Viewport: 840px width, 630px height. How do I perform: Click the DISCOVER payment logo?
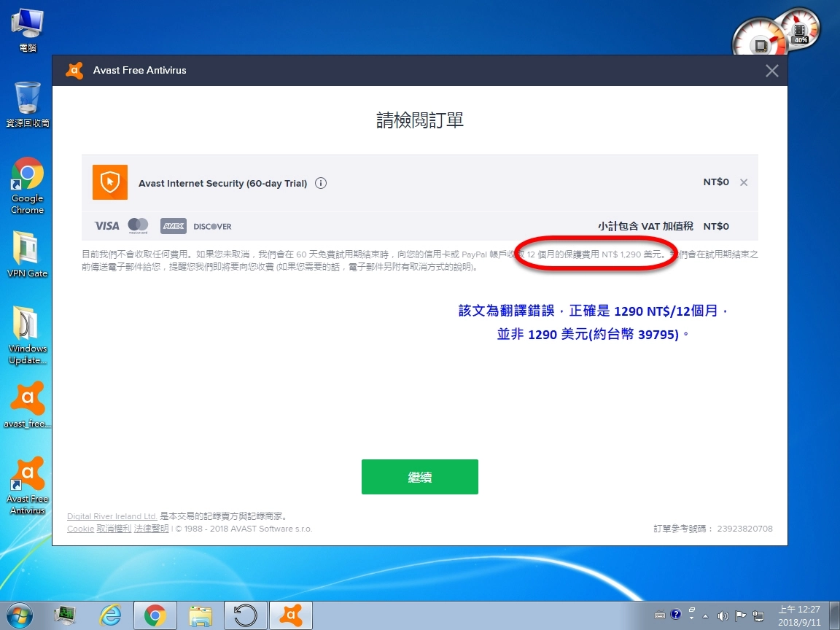pyautogui.click(x=212, y=227)
